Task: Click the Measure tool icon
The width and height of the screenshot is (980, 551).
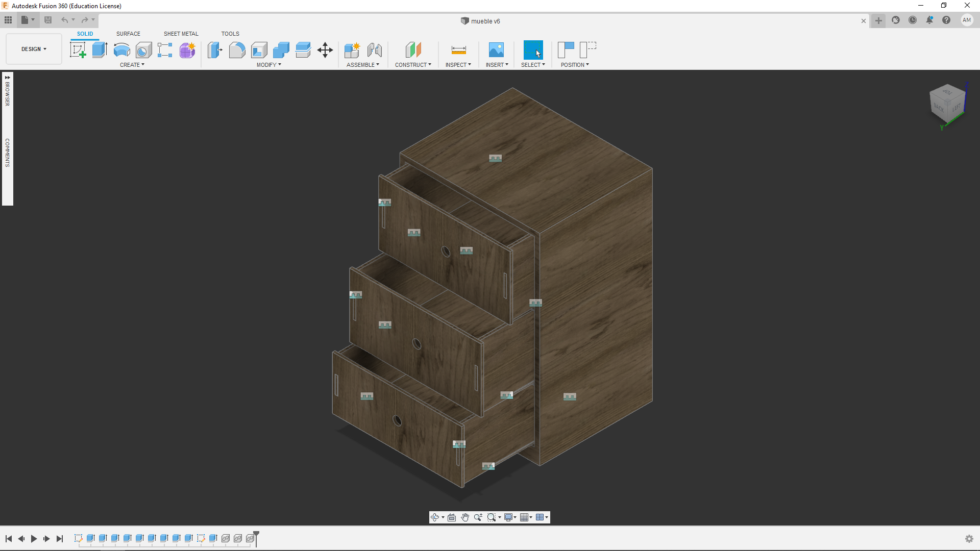Action: click(458, 50)
